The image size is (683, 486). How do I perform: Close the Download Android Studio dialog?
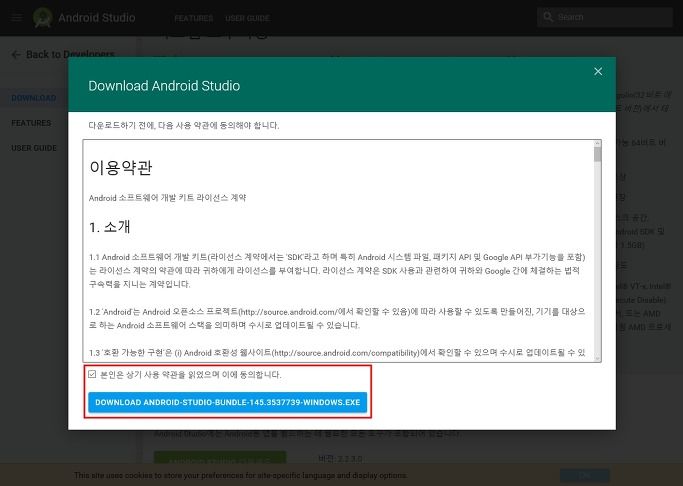[x=598, y=71]
